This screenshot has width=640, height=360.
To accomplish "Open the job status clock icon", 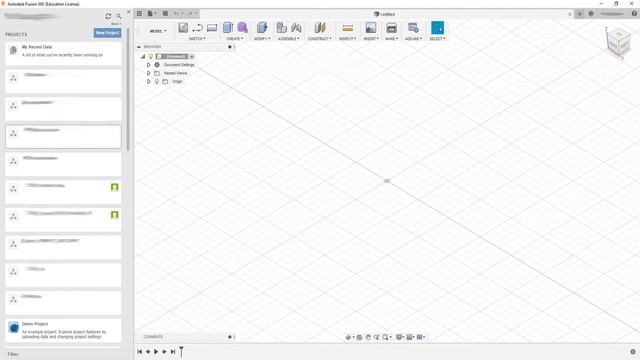I will [591, 13].
